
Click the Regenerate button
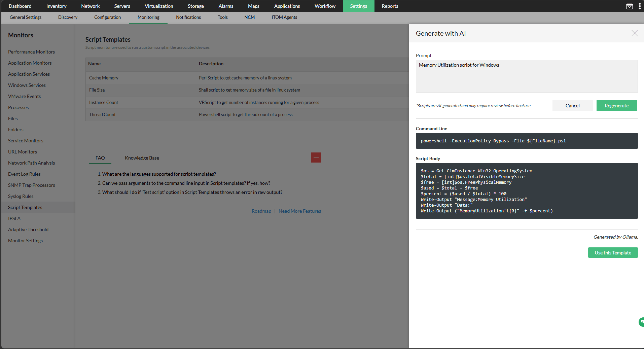click(x=616, y=106)
